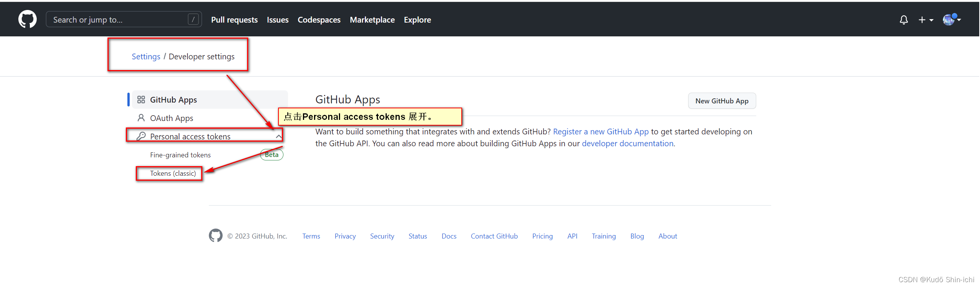This screenshot has width=980, height=286.
Task: Open the user avatar menu
Action: pyautogui.click(x=952, y=20)
